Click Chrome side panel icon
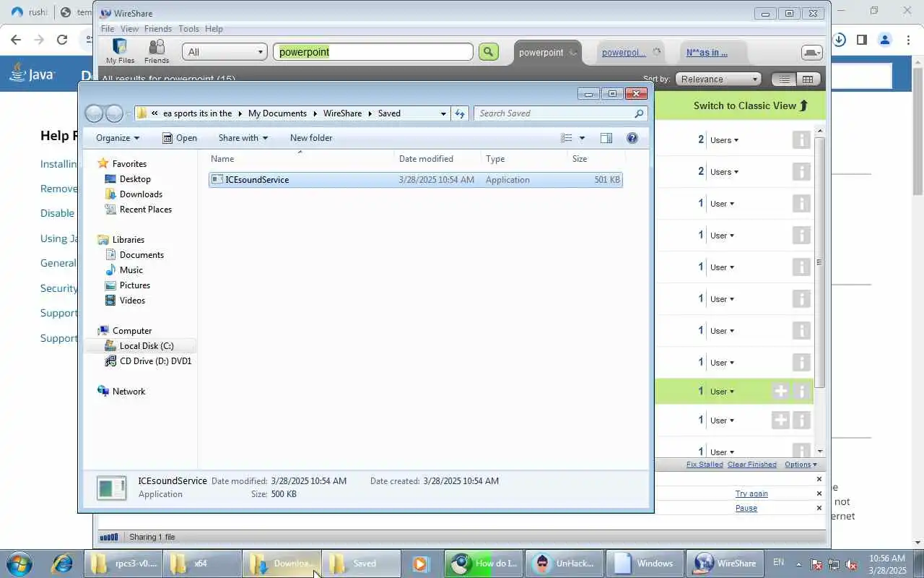The width and height of the screenshot is (924, 578). pyautogui.click(x=862, y=40)
